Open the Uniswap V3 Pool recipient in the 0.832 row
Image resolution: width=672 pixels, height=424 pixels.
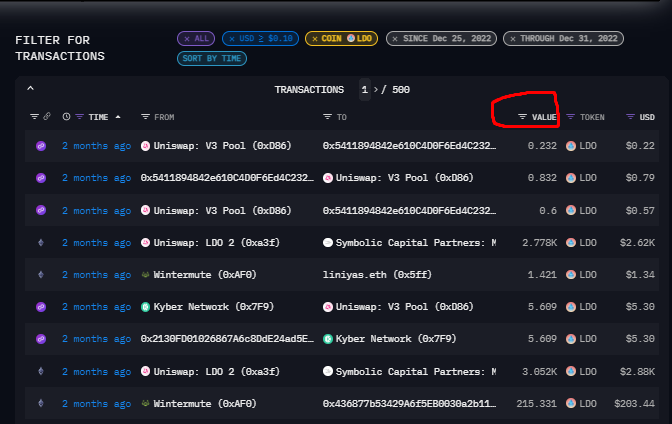coord(404,178)
